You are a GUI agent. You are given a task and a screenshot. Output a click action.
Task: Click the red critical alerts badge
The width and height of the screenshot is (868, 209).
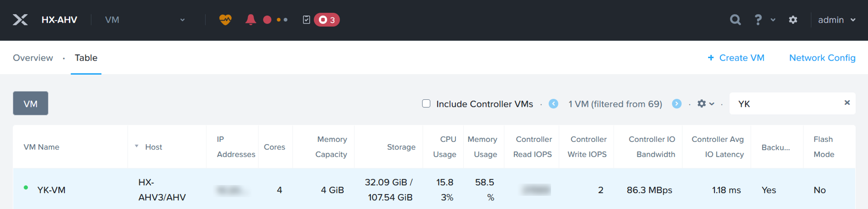pos(327,19)
